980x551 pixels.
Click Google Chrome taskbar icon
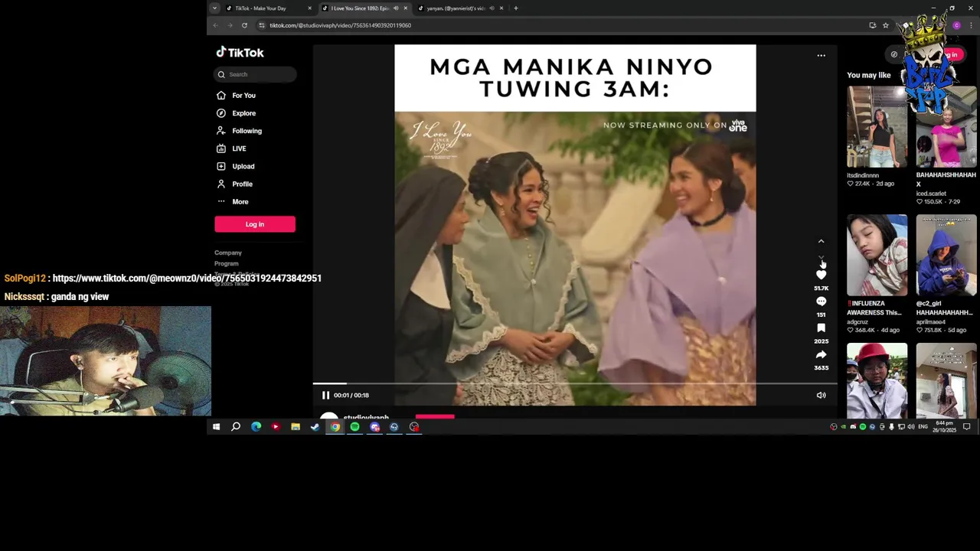coord(335,427)
